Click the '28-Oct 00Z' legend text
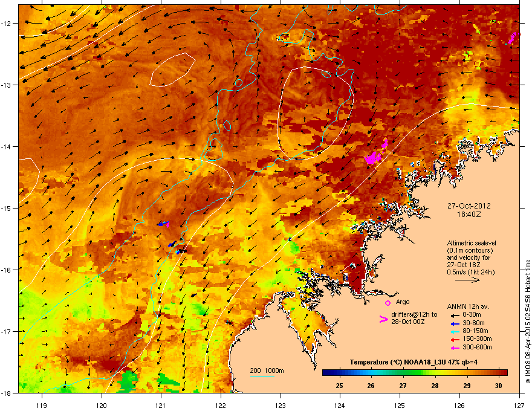Image resolution: width=532 pixels, height=411 pixels. pos(408,322)
